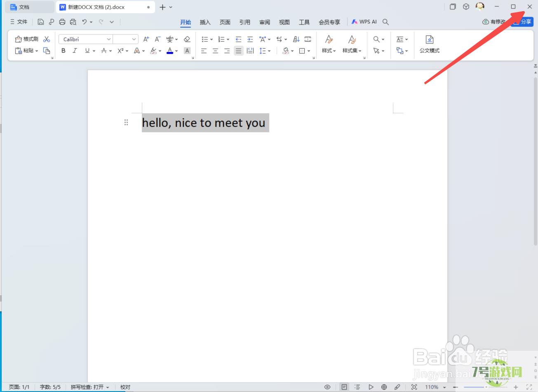Screen dimensions: 538x392
Task: Expand the line spacing dropdown
Action: coord(269,51)
